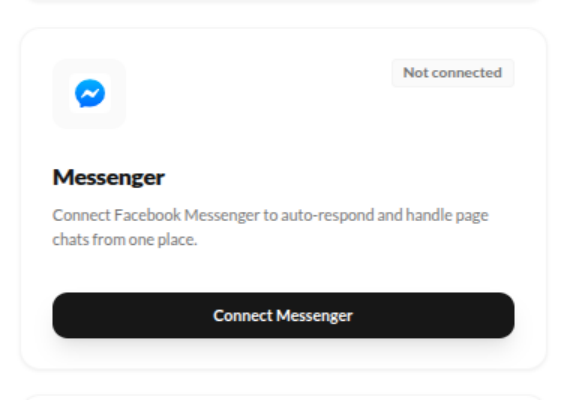
Task: Click the card partially visible below Messenger
Action: coord(284,397)
